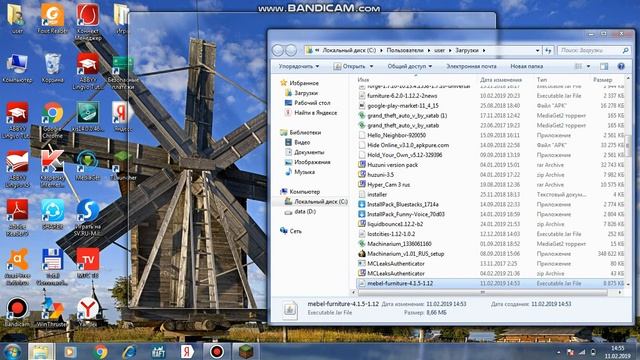Create a folder with Новая папка
640x360 pixels.
tap(527, 66)
